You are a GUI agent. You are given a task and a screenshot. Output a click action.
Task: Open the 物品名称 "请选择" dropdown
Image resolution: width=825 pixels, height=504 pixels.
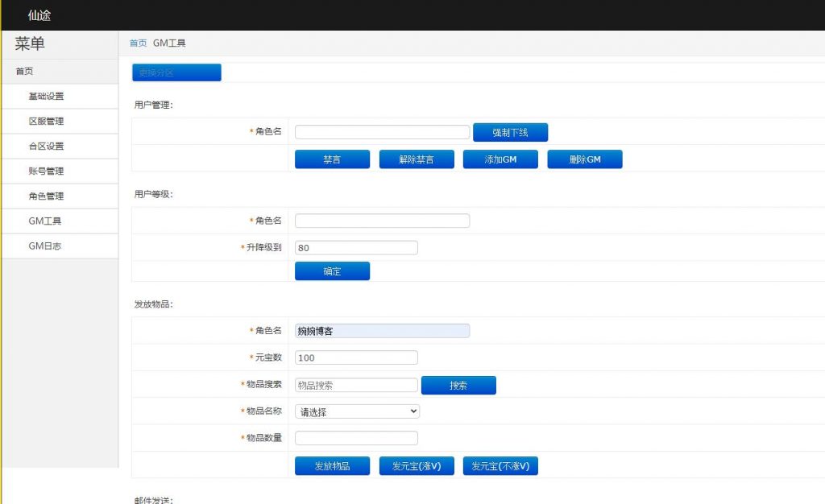356,411
